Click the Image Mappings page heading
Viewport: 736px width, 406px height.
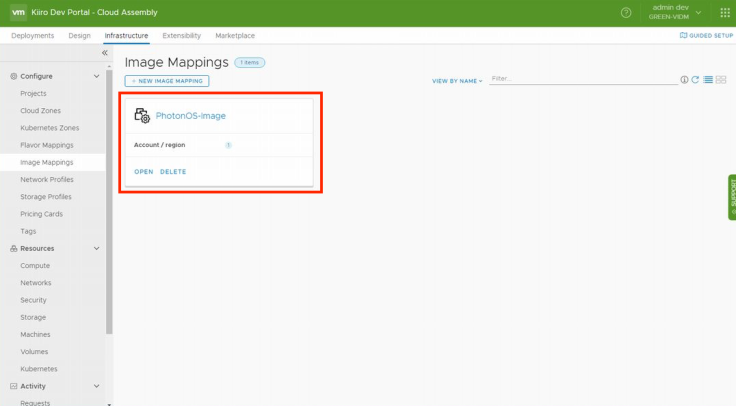click(176, 62)
